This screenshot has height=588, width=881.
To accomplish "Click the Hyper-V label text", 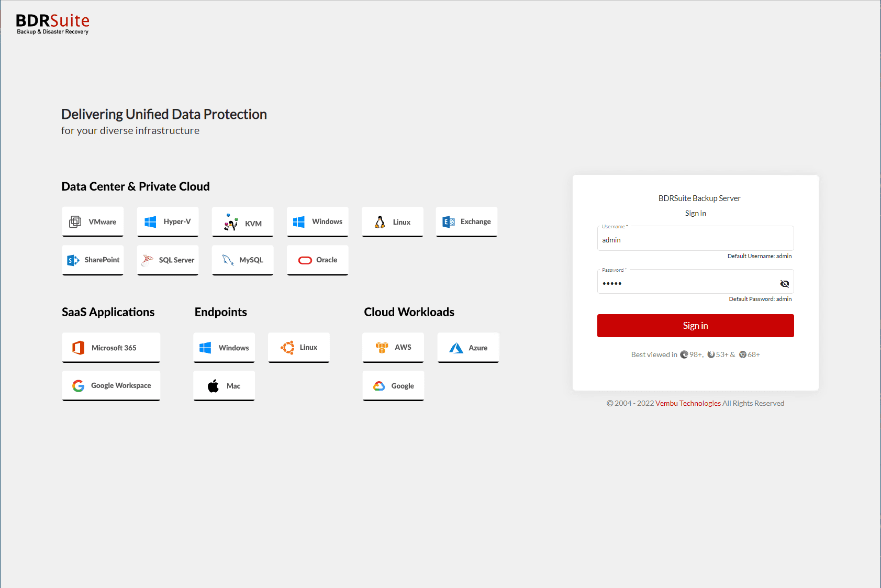I will point(177,221).
